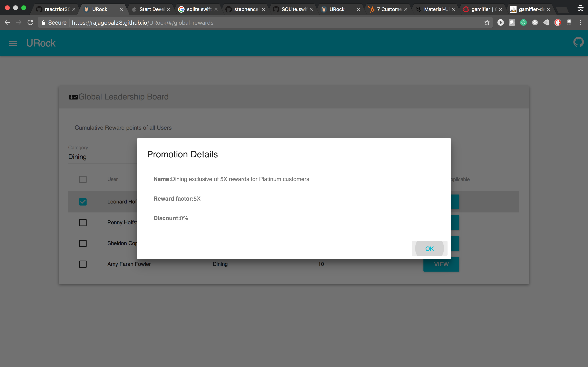Screen dimensions: 588x367
Task: Open the GitHub link in URock header
Action: pos(578,42)
